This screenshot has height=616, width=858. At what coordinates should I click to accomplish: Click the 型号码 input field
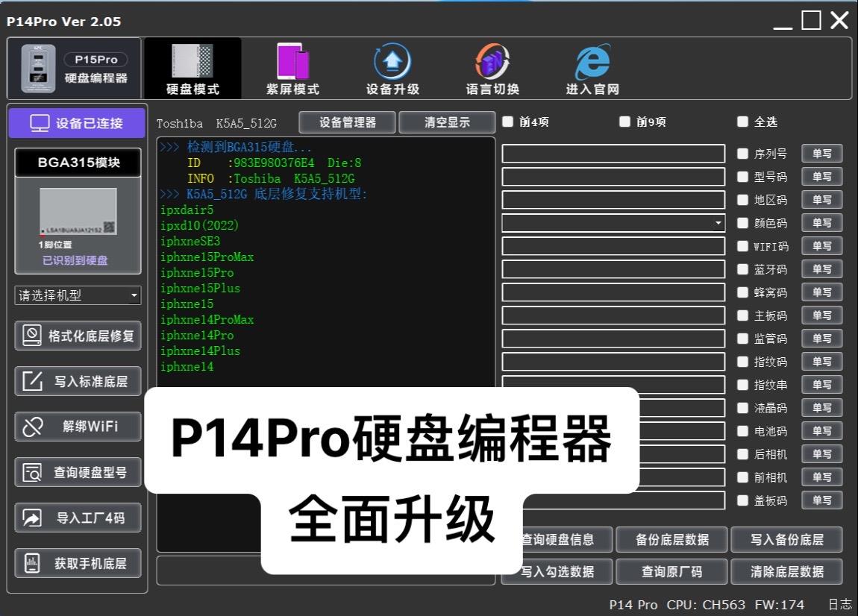613,177
